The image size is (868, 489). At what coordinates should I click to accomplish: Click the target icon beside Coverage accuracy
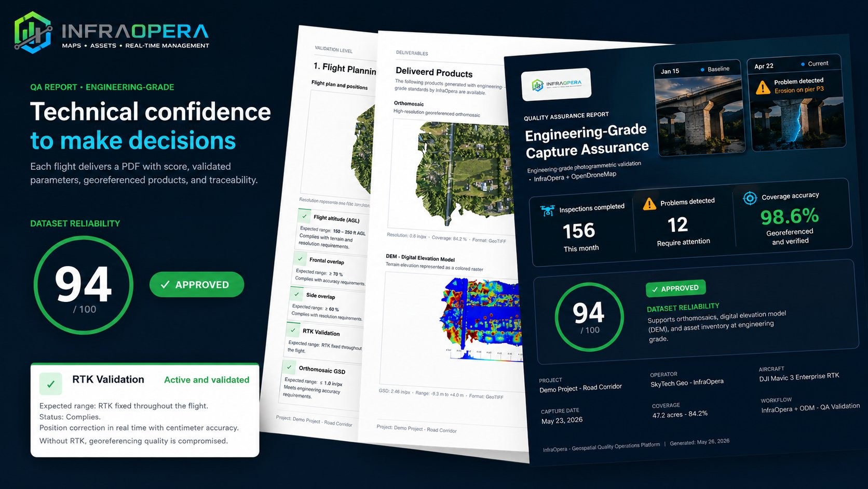(x=750, y=198)
